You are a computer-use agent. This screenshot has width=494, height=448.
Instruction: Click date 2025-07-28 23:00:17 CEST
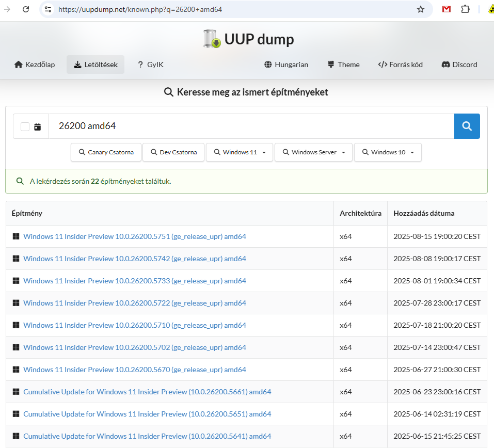click(x=437, y=303)
